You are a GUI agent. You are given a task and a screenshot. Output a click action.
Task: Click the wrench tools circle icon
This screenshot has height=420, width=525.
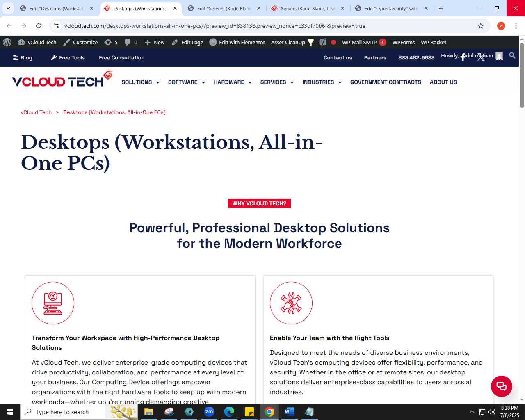coord(291,303)
